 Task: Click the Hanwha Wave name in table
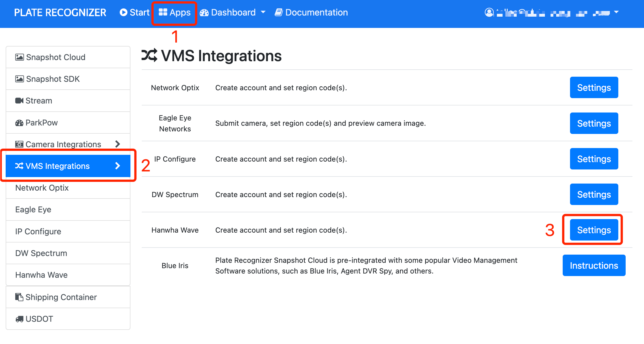(175, 230)
